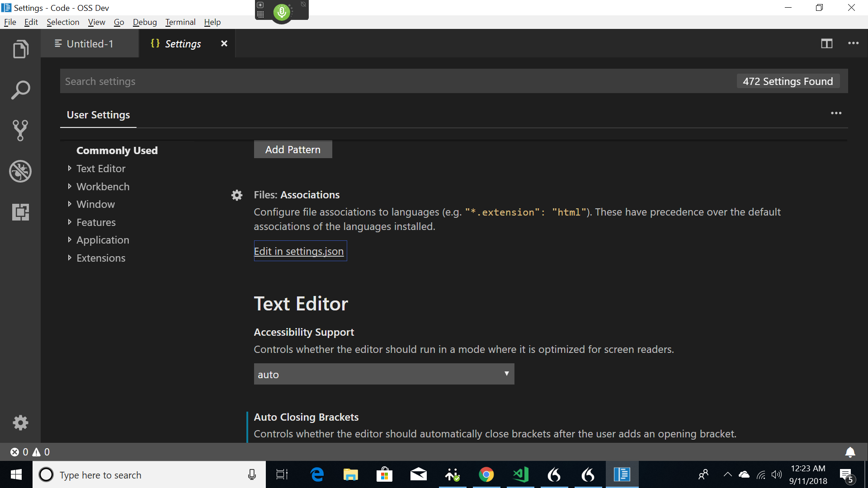Open the Explorer view in the activity bar

point(20,49)
